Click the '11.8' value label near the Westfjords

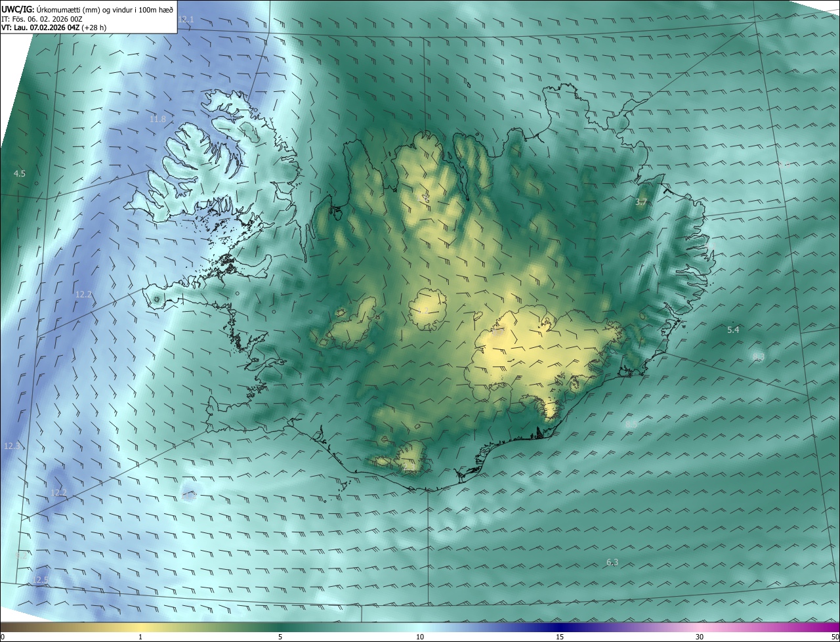pyautogui.click(x=157, y=119)
